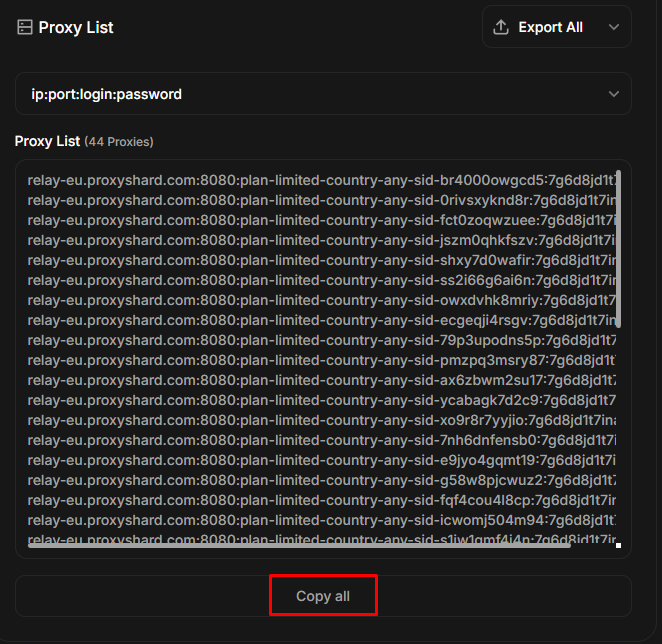Select the proxy entry with sid-shxy7d0wafir

pos(320,260)
